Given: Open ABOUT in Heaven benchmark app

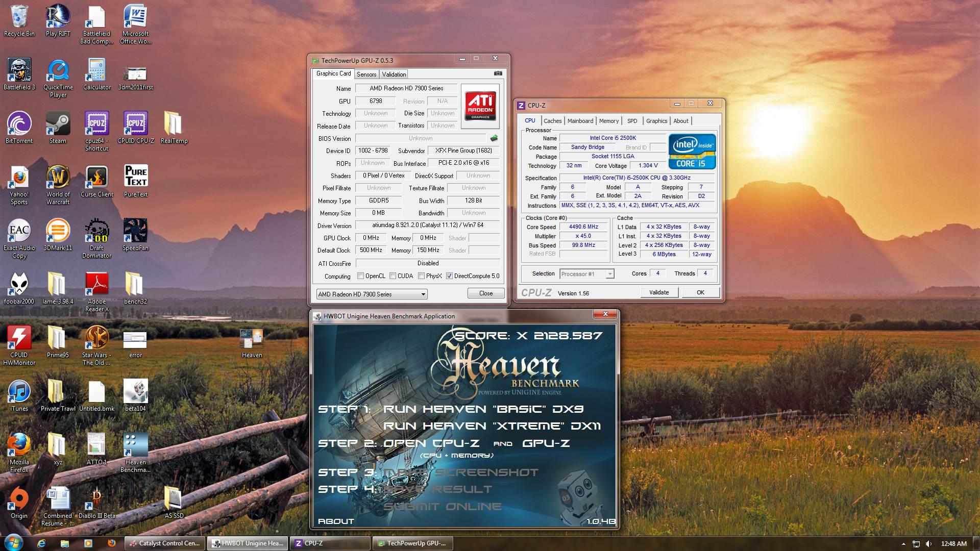Looking at the screenshot, I should pyautogui.click(x=336, y=521).
